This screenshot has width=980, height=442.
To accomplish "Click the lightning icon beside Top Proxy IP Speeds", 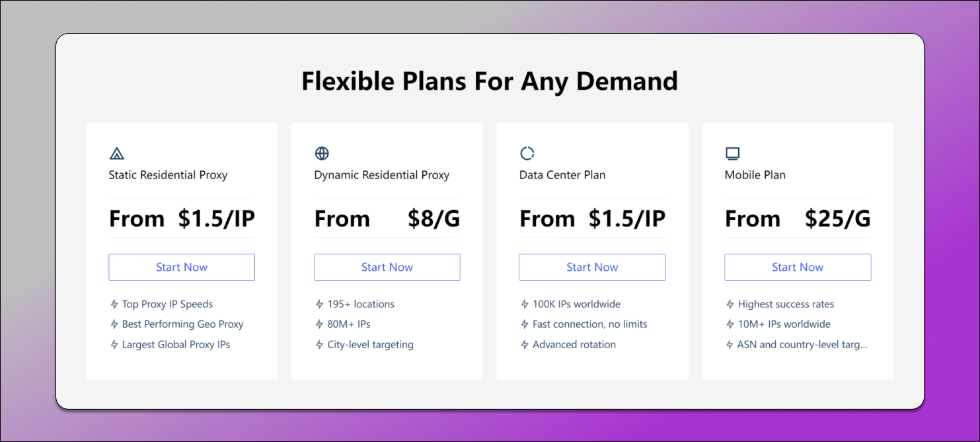I will 114,305.
